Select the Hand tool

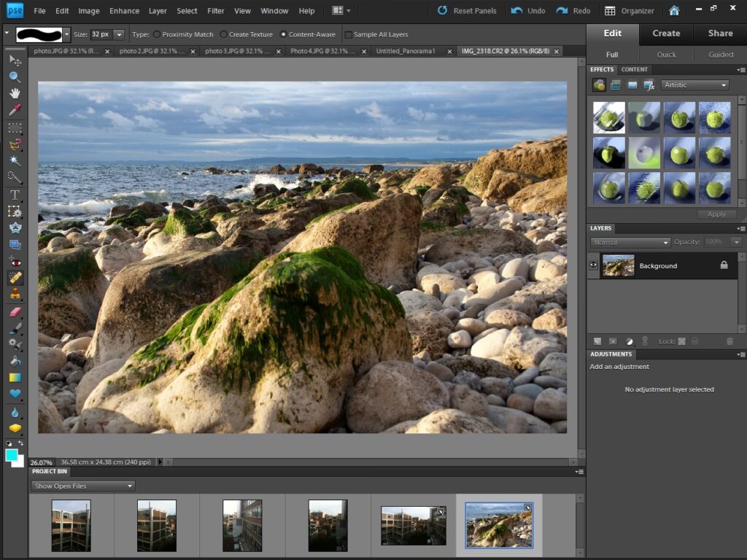15,93
